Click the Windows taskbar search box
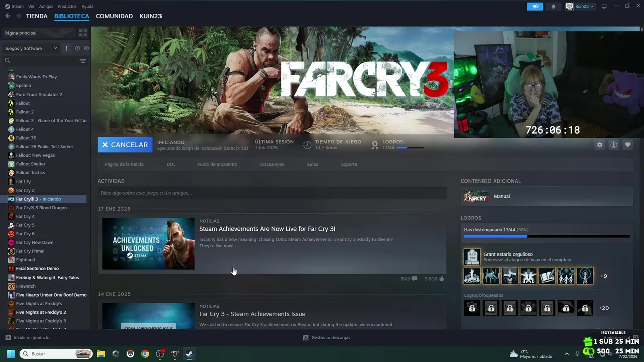The image size is (644, 362). point(56,354)
